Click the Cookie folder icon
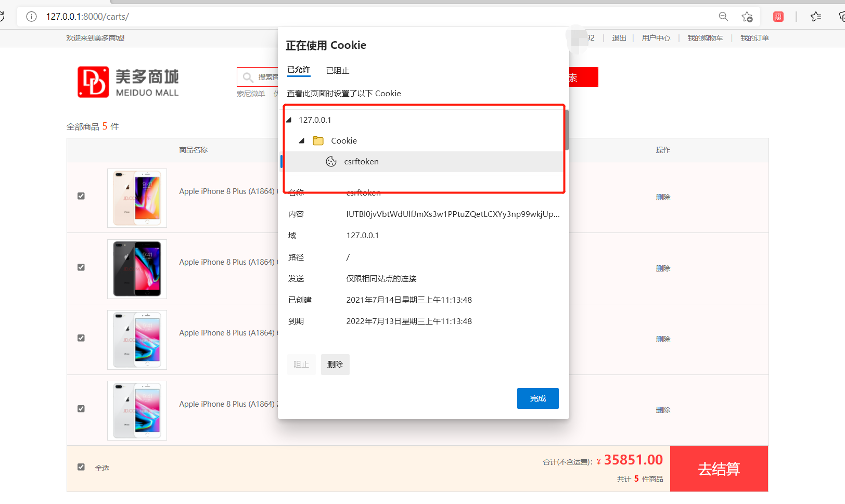This screenshot has width=845, height=504. click(318, 141)
